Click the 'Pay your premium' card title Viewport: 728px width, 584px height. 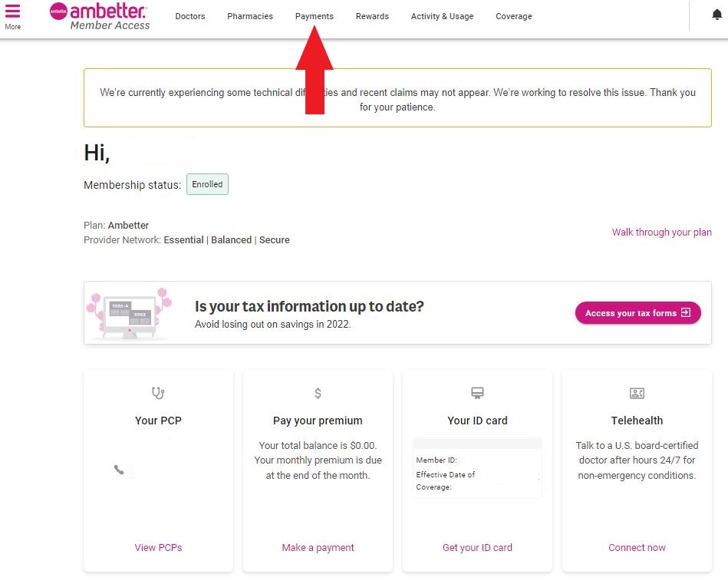click(318, 421)
